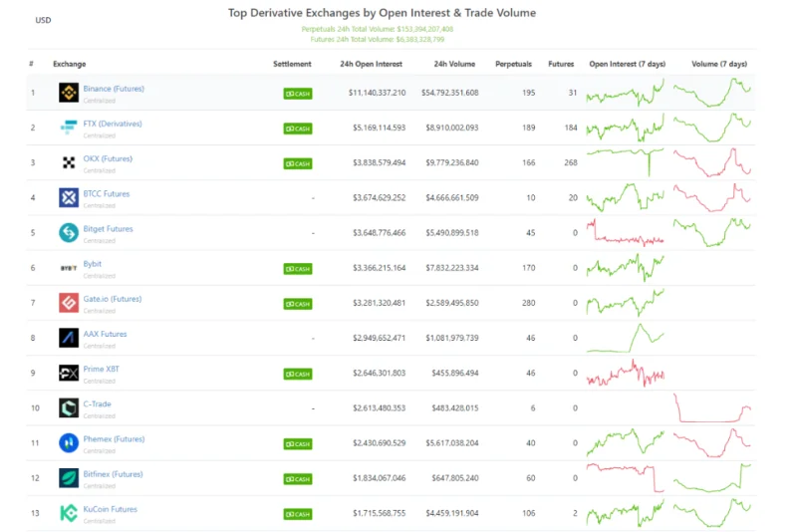Image resolution: width=797 pixels, height=532 pixels.
Task: Open the Phemex (Futures) exchange link
Action: [114, 439]
